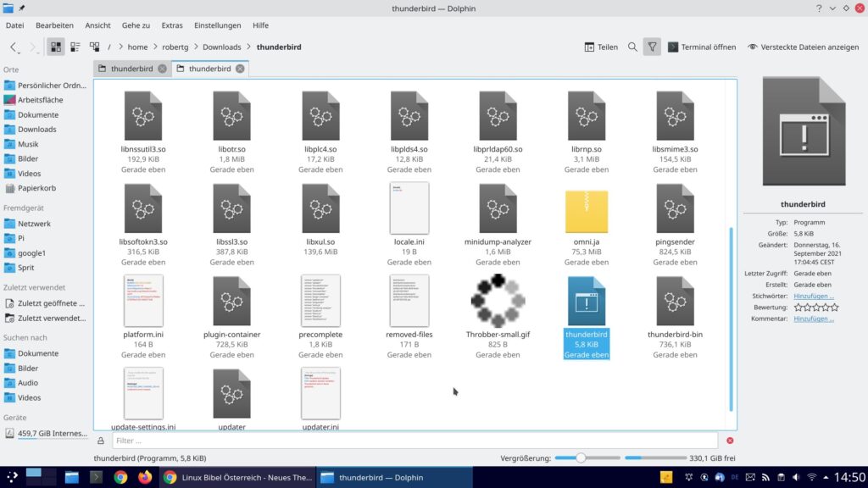
Task: Select the thunderbird-bin file icon
Action: click(675, 301)
